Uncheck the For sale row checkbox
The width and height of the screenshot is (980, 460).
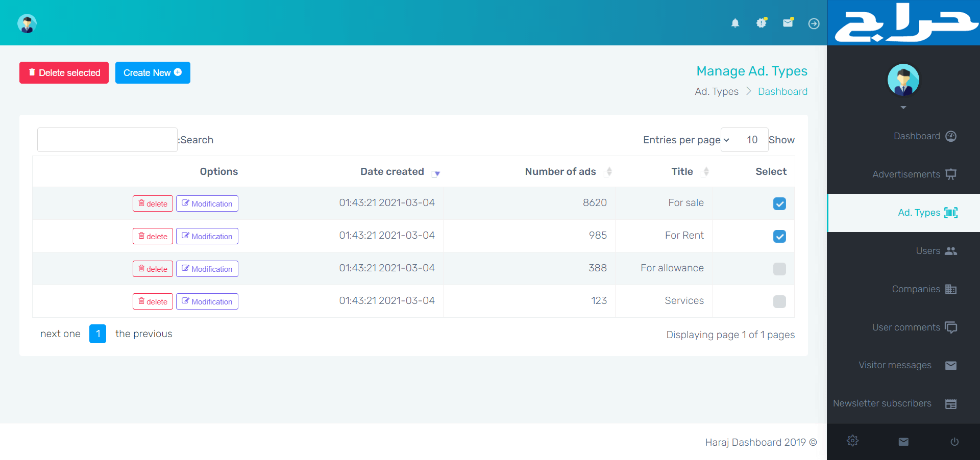tap(779, 203)
